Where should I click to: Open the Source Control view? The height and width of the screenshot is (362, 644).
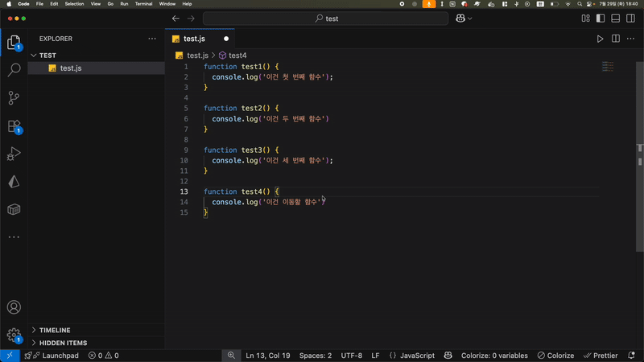click(x=14, y=98)
